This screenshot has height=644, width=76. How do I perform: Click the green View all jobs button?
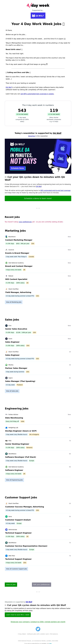pos(11,584)
